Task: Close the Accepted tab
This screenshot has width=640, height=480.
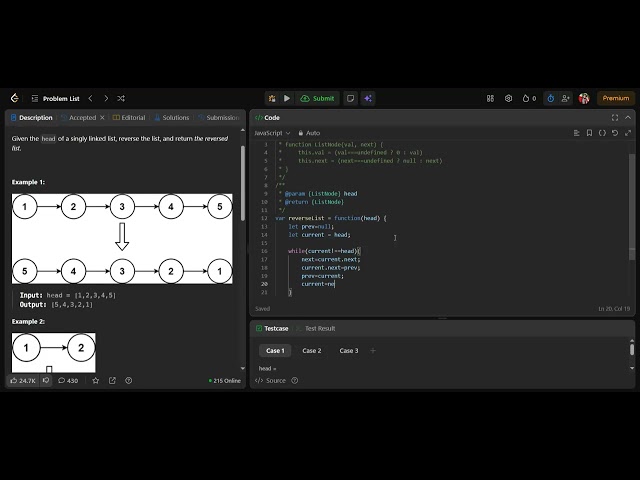Action: pos(102,118)
